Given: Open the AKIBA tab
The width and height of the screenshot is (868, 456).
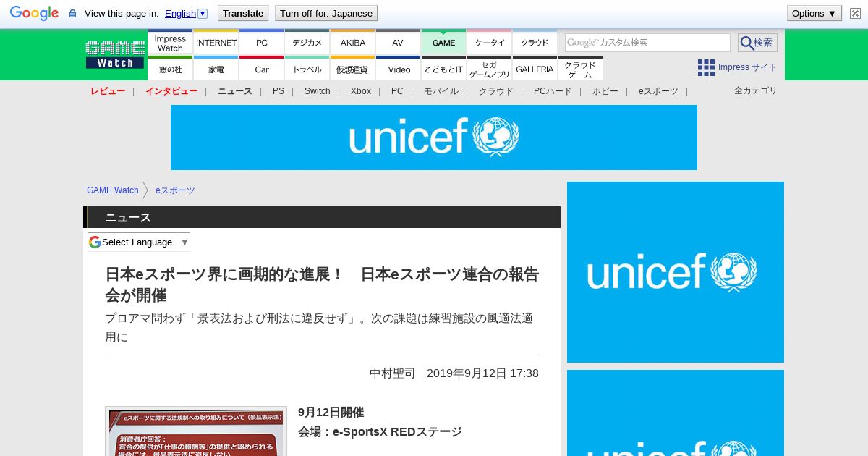Looking at the screenshot, I should [352, 43].
